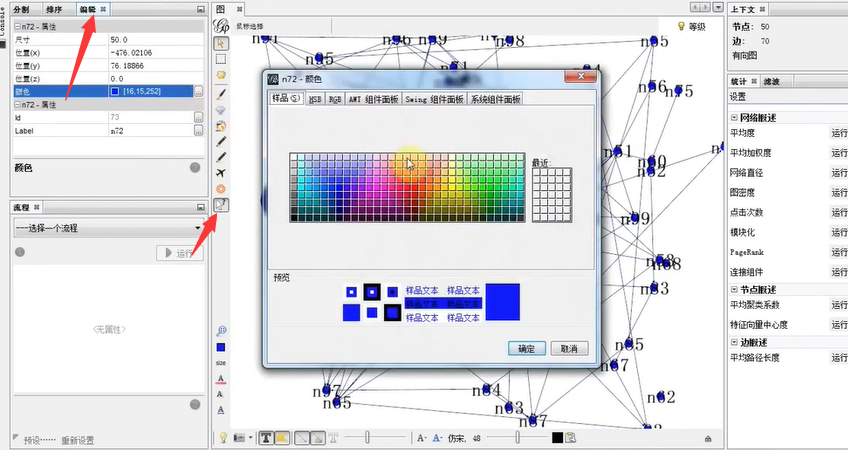Open the graph tabs list dropdown arrow
The image size is (848, 450).
click(x=718, y=7)
